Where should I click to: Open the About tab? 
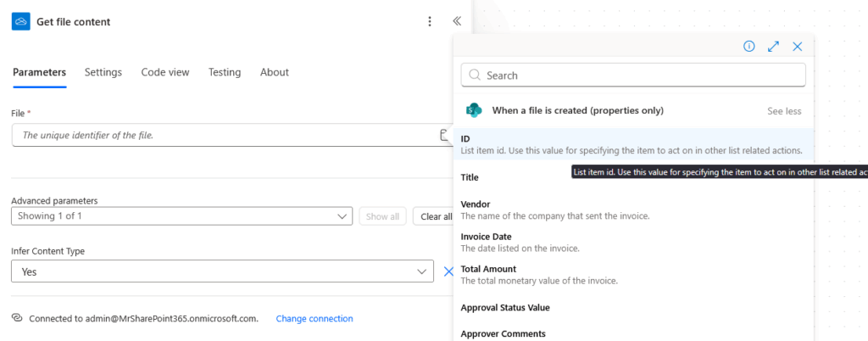tap(275, 72)
